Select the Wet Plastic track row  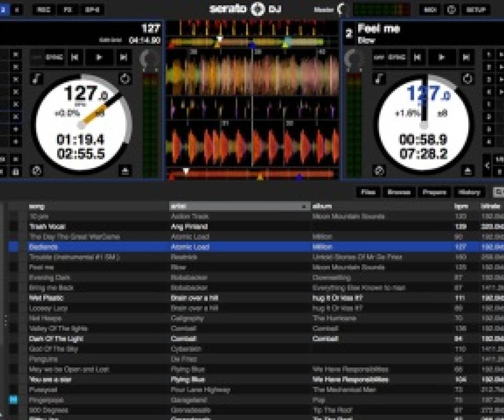pos(256,298)
